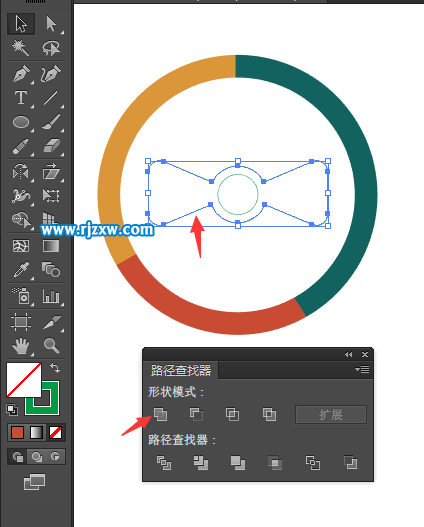
Task: Select the Pen tool
Action: click(21, 74)
